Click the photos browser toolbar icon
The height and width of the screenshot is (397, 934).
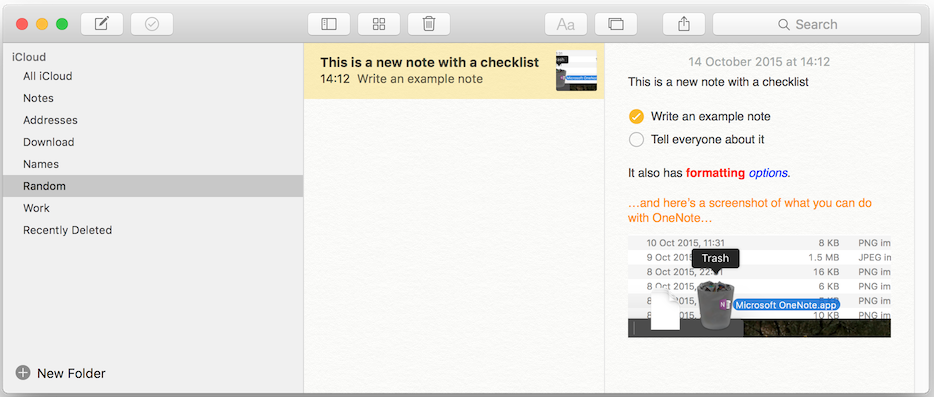click(616, 24)
